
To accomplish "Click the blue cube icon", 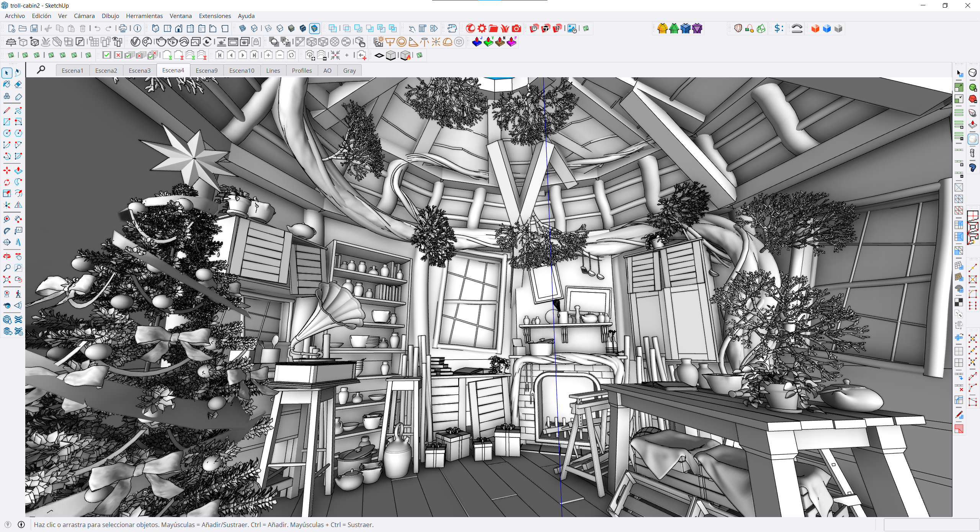I will click(826, 28).
